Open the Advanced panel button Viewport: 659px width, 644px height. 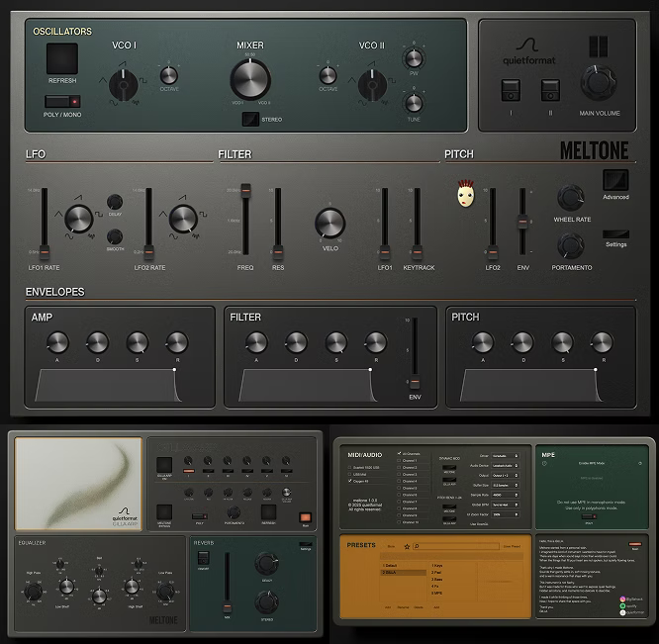[x=615, y=180]
